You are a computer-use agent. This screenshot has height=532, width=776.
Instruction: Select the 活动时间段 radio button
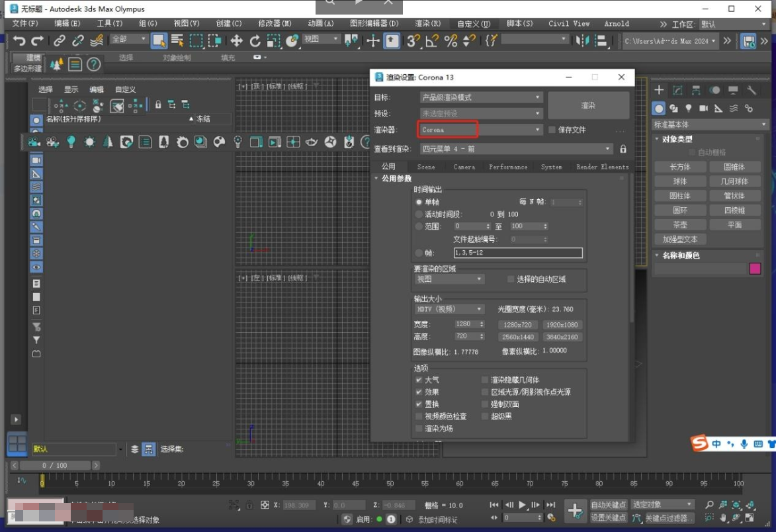point(419,214)
